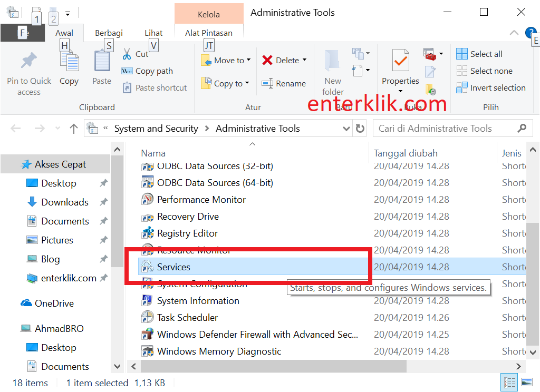Expand the Copy to dropdown
Image resolution: width=540 pixels, height=392 pixels.
coord(247,83)
